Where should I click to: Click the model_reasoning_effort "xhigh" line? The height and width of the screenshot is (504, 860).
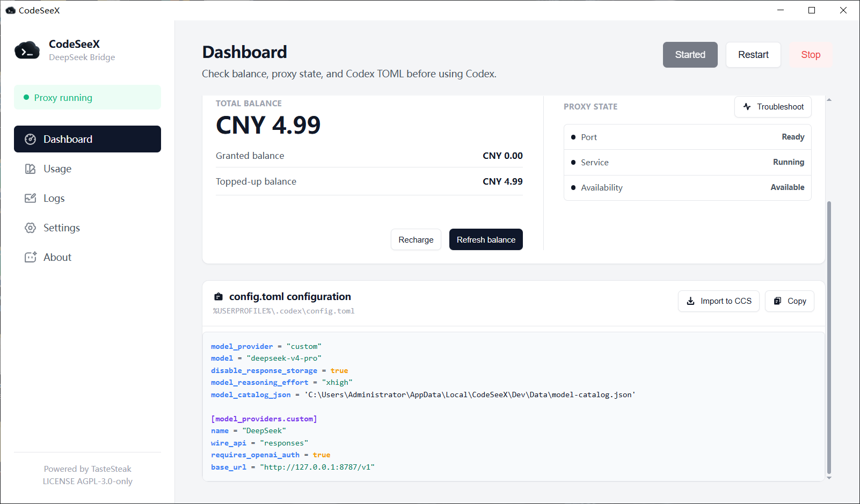[282, 382]
